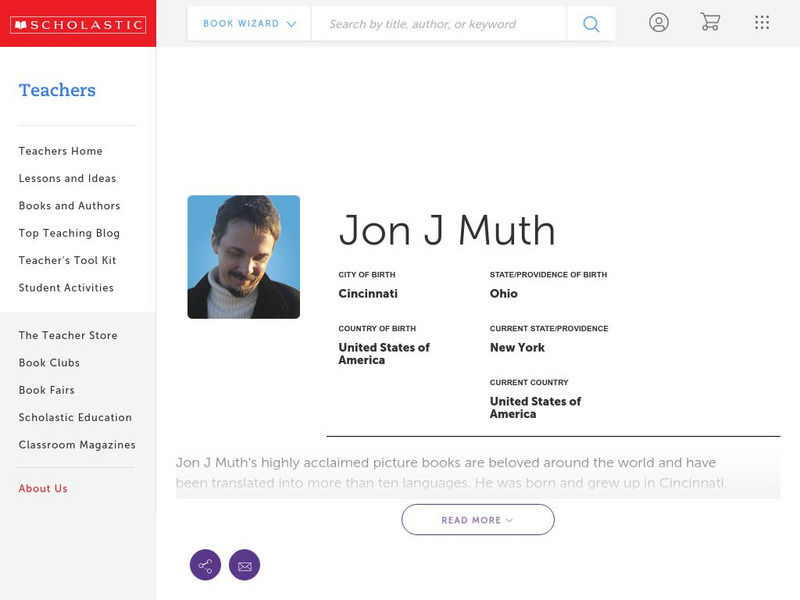The width and height of the screenshot is (800, 600).
Task: Open Lessons and Ideas
Action: (67, 179)
